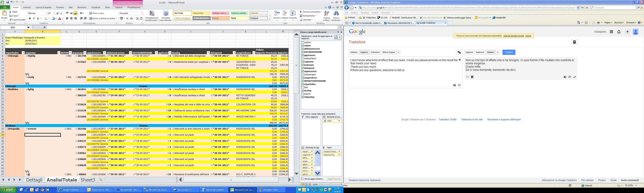Viewport: 644px width, 193px height.
Task: Expand the Name Box dropdown arrow
Action: (x=28, y=28)
